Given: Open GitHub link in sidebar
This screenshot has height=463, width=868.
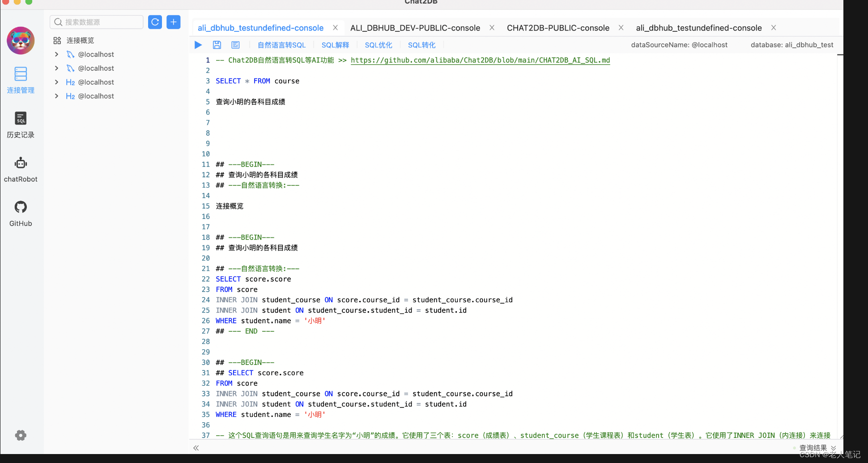Looking at the screenshot, I should 21,214.
